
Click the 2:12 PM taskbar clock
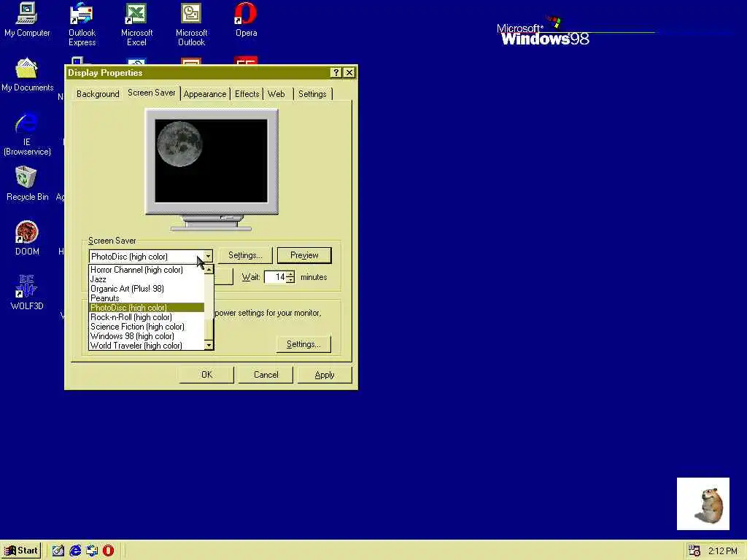pyautogui.click(x=723, y=551)
